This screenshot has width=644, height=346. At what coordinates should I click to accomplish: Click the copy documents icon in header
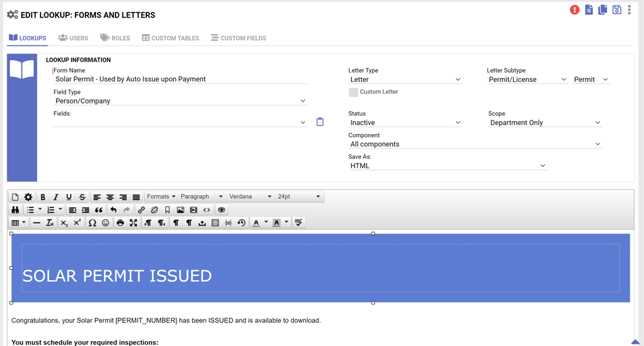(x=602, y=10)
